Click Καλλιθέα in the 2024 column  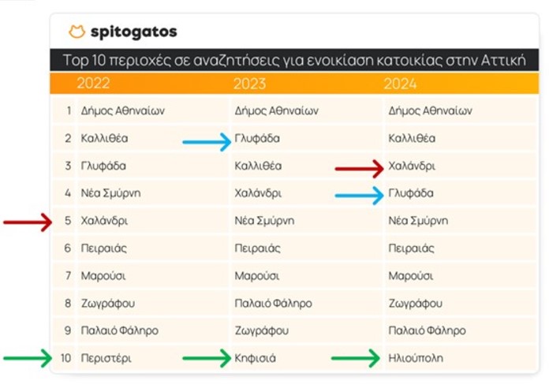pos(412,138)
